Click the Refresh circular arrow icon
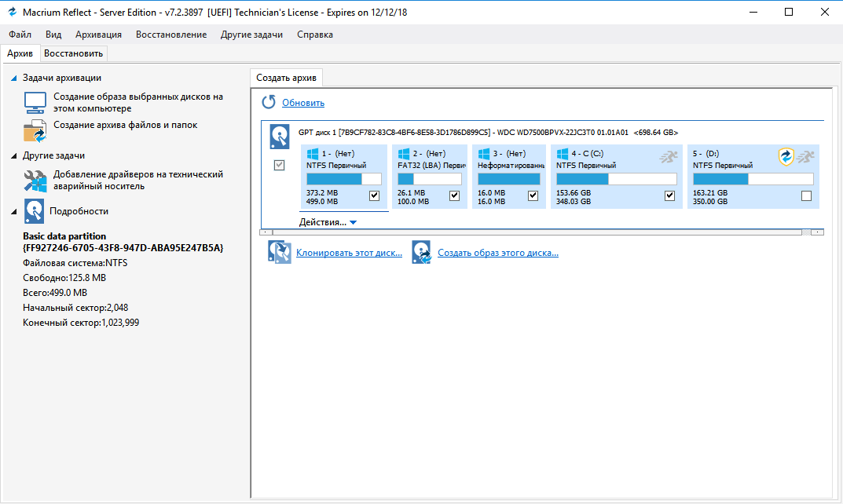Viewport: 843px width, 504px height. click(269, 103)
